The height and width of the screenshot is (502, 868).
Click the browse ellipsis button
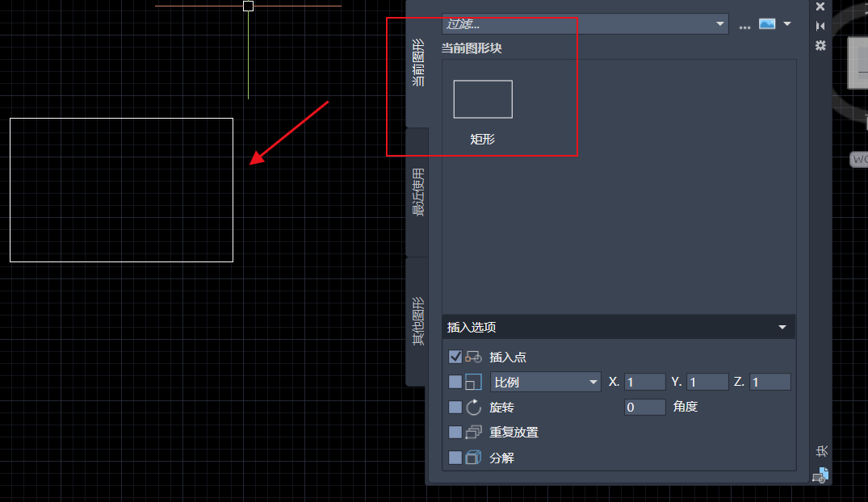744,25
